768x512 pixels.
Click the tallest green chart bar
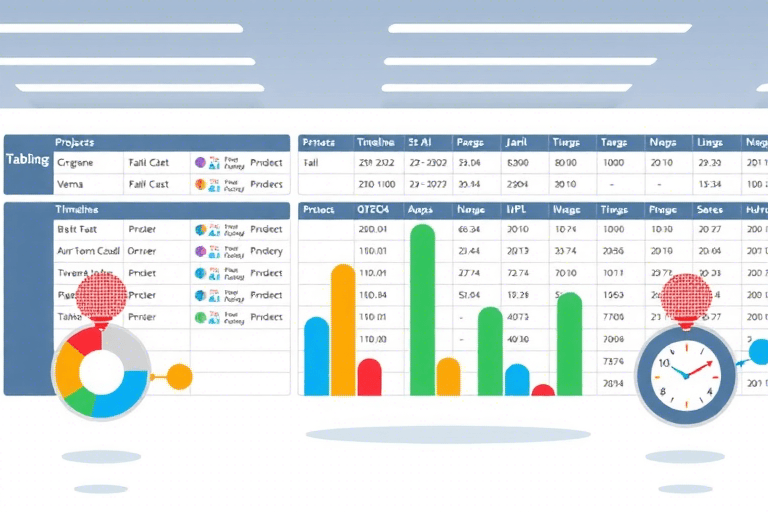423,310
